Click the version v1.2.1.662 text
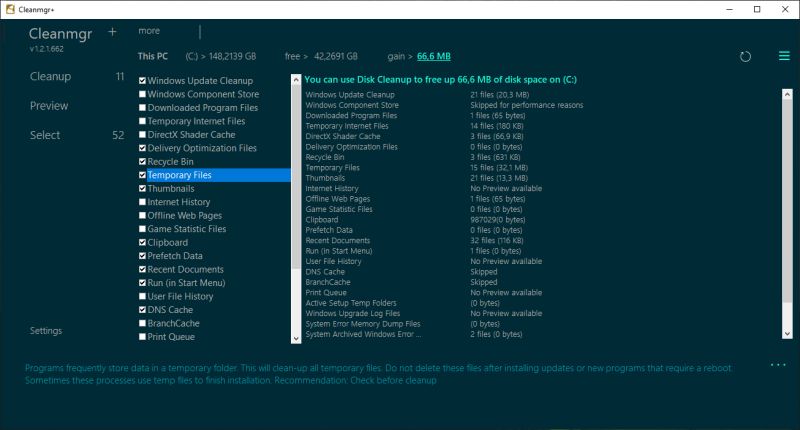Image resolution: width=800 pixels, height=430 pixels. tap(46, 49)
